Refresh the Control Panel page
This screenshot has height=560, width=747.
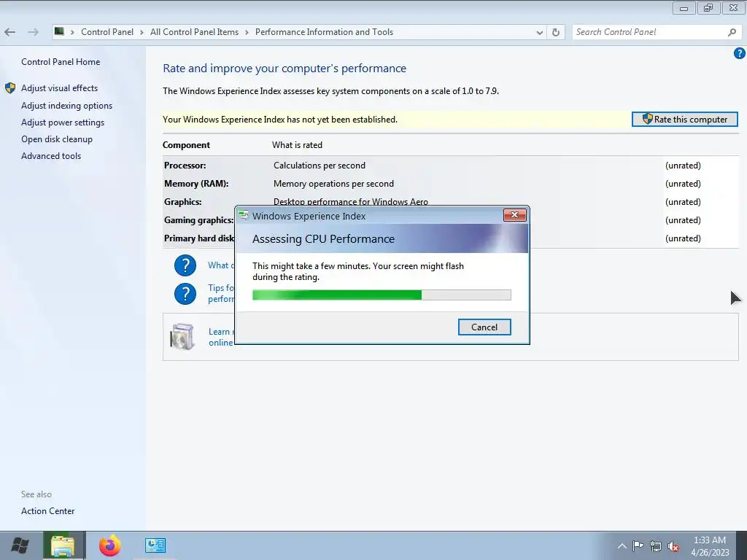pos(555,32)
